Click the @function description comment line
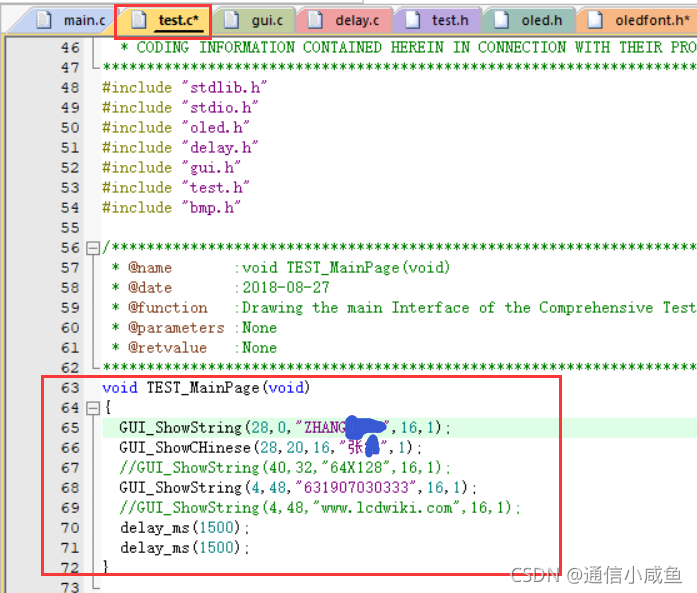The width and height of the screenshot is (697, 593). pos(404,308)
